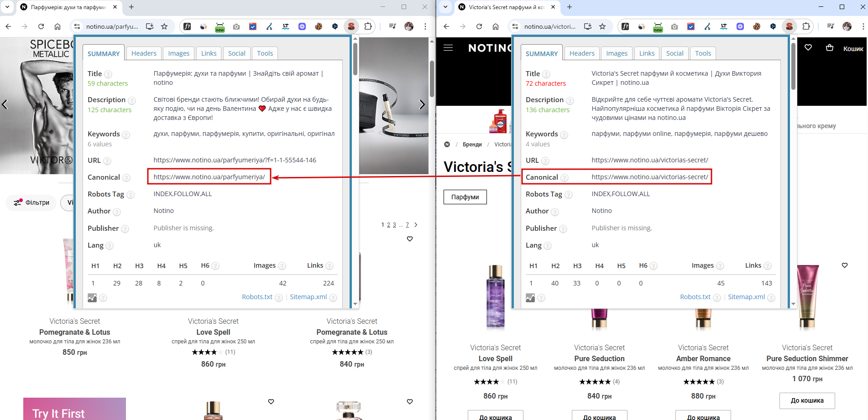Click the camera extension icon in left browser

click(x=236, y=26)
